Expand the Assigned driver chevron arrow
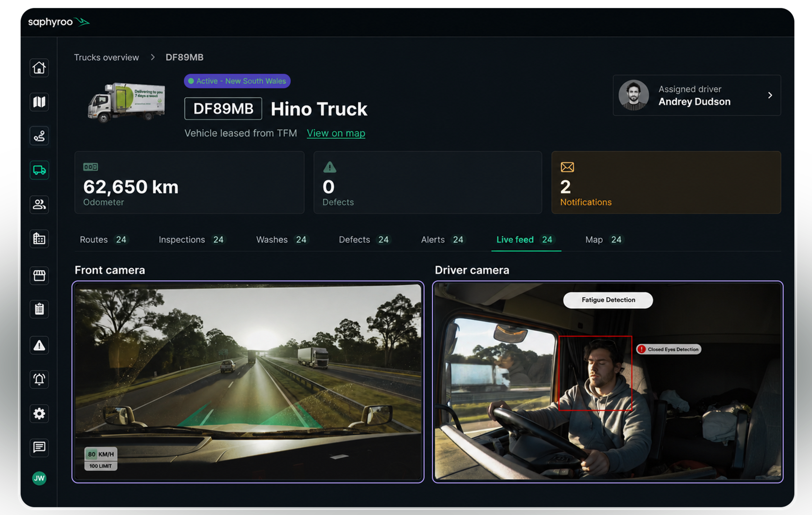The width and height of the screenshot is (812, 515). click(x=770, y=95)
